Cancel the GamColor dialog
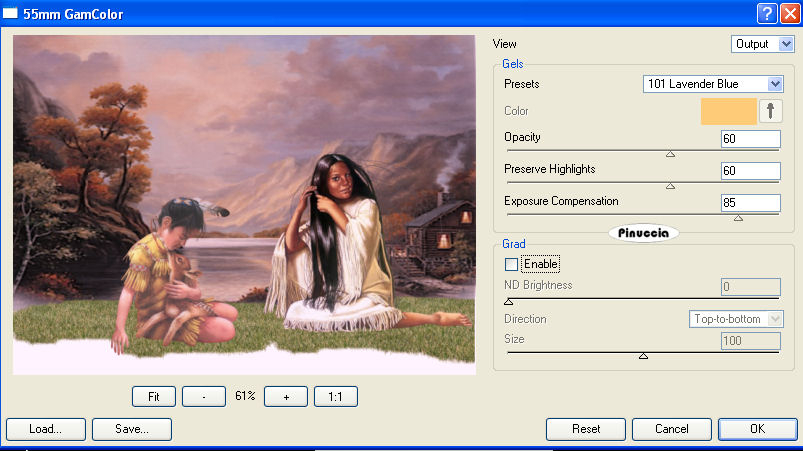The image size is (803, 451). point(672,429)
